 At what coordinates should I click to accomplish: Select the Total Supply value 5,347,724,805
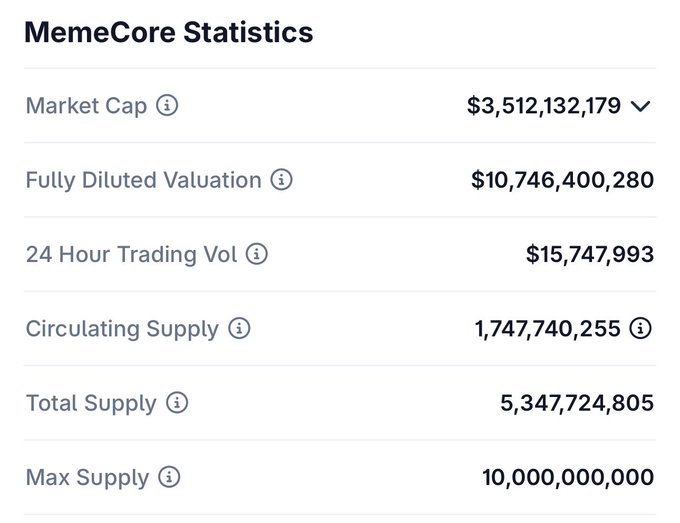[577, 403]
